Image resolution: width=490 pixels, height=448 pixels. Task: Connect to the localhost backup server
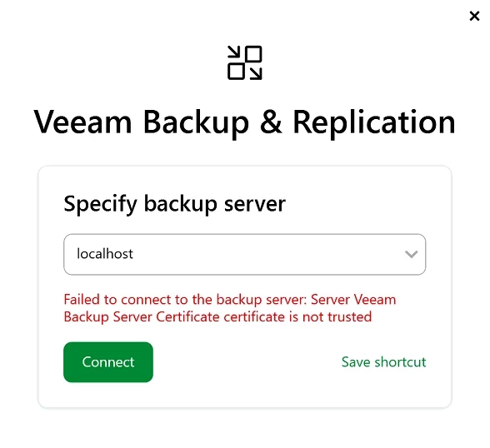click(x=108, y=362)
